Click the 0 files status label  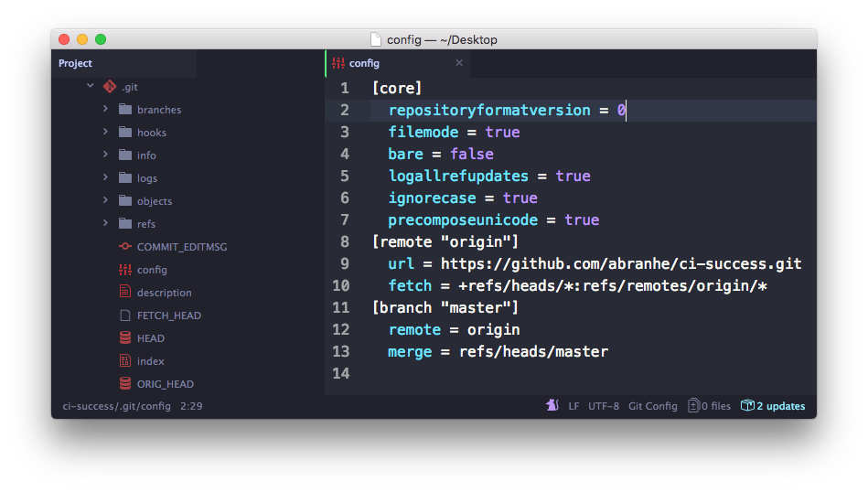point(716,406)
